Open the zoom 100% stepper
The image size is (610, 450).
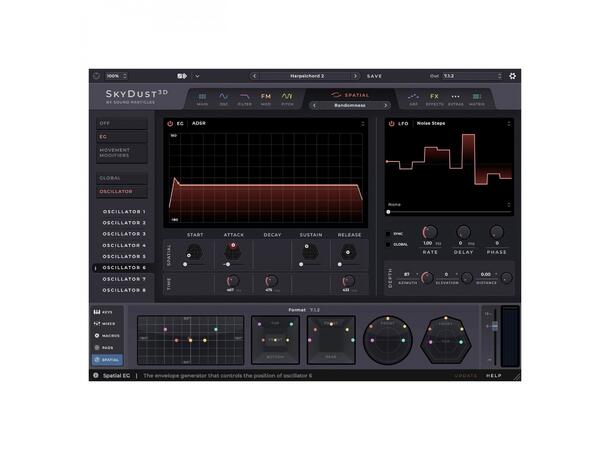tap(125, 76)
